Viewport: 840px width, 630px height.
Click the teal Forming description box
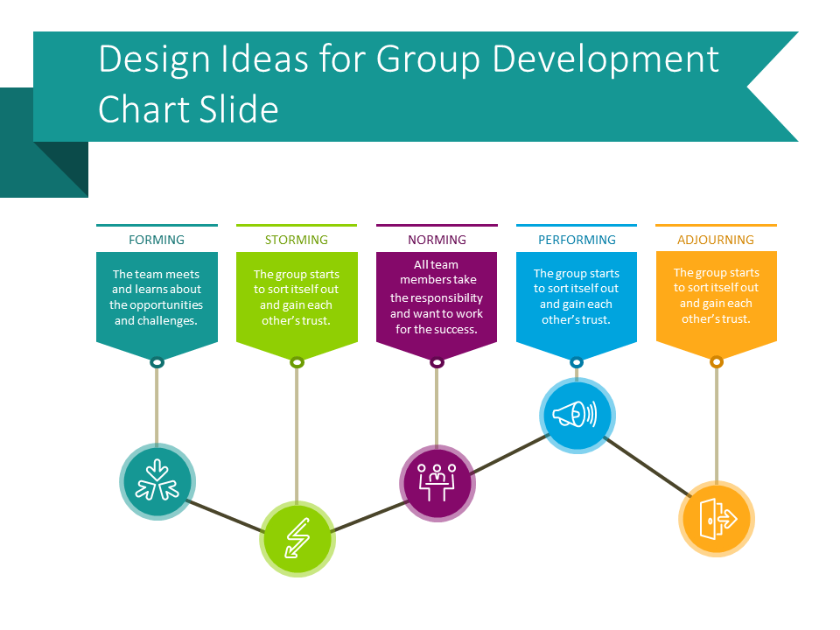pos(157,306)
